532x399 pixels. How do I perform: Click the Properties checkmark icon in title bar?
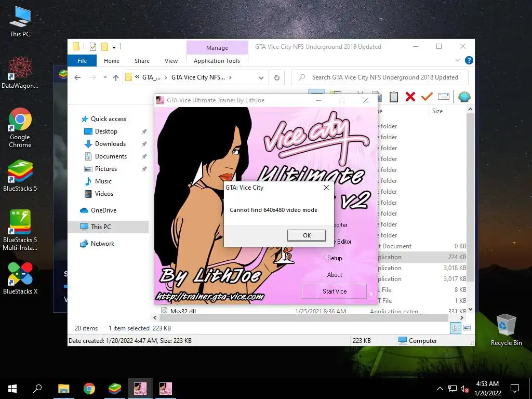92,47
